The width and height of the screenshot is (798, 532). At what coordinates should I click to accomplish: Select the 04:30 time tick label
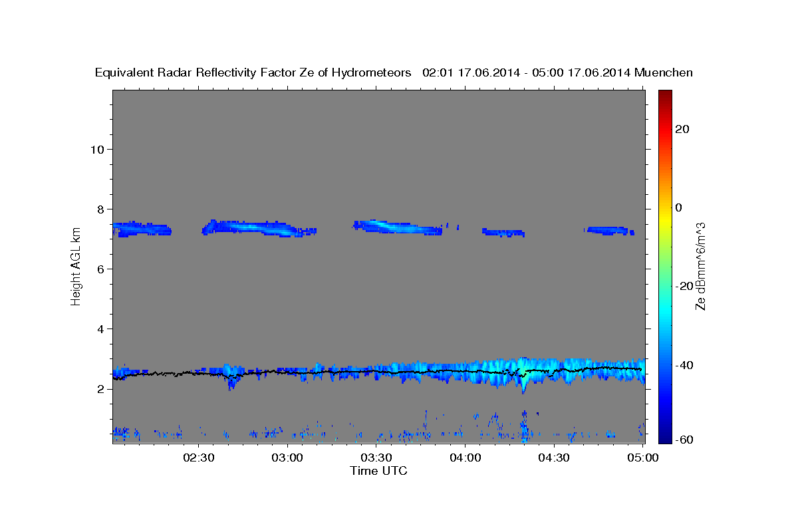(x=553, y=458)
